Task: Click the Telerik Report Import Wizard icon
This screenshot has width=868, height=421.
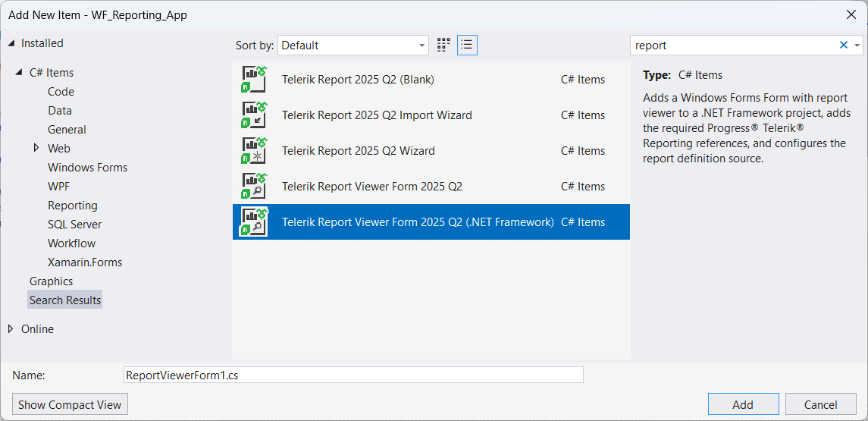Action: click(x=254, y=115)
